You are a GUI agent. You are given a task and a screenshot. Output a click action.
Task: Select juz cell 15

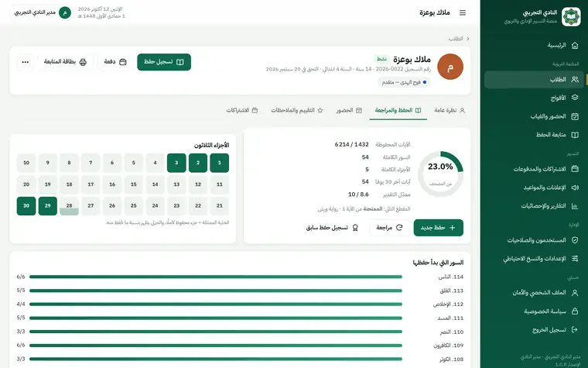(x=134, y=184)
